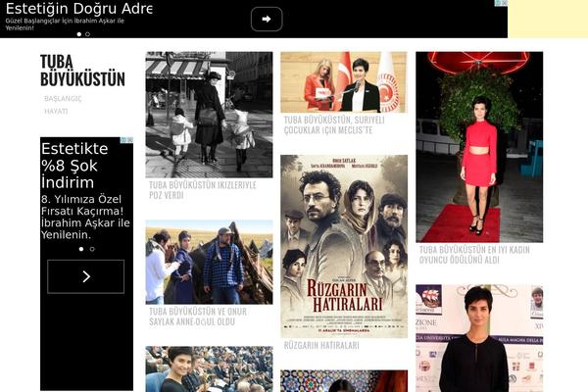
Task: Open the AdChoices icon on top banner
Action: pos(501,3)
